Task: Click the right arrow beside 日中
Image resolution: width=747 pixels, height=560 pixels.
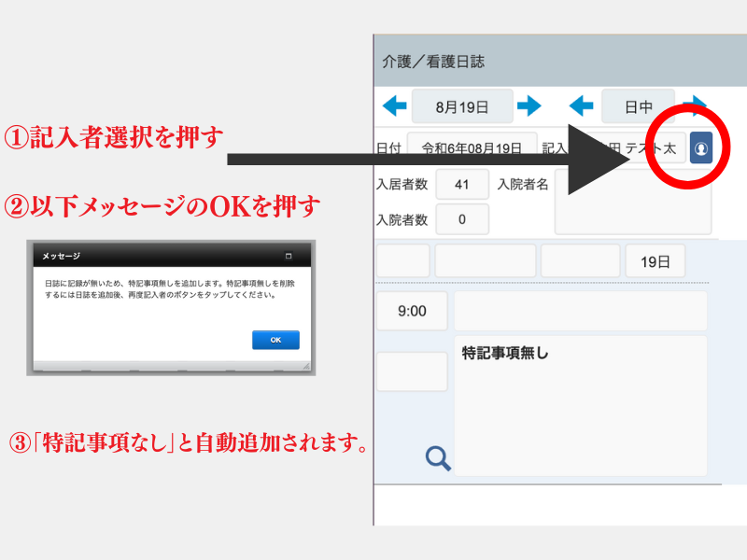Action: [x=694, y=105]
